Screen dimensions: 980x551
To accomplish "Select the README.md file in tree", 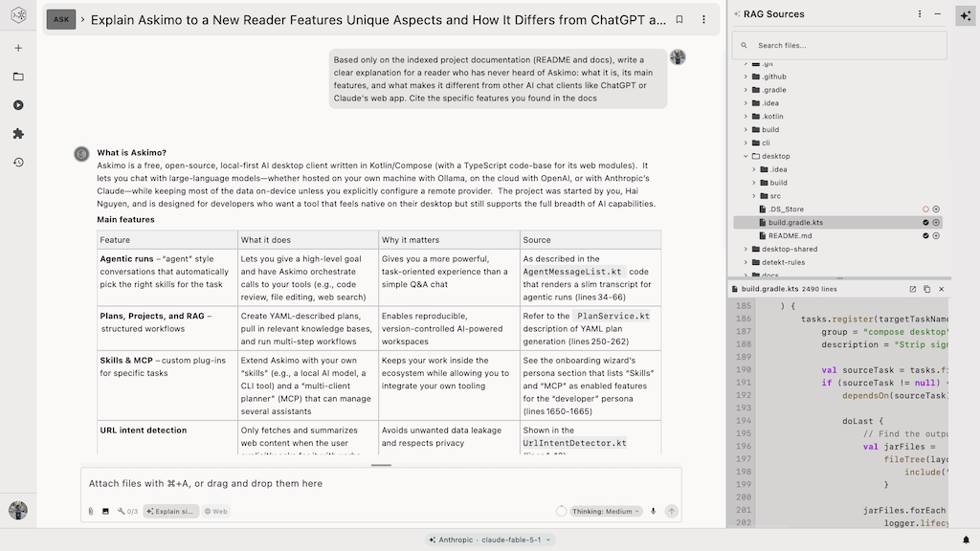I will 790,235.
